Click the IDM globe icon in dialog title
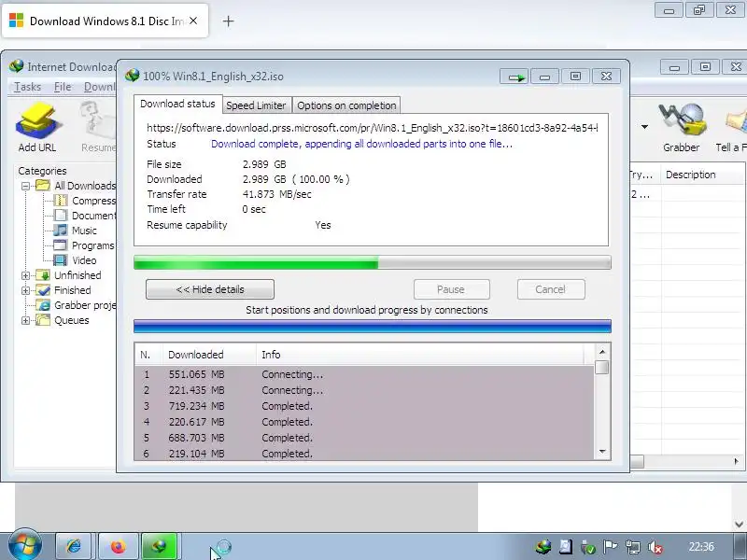 (132, 76)
